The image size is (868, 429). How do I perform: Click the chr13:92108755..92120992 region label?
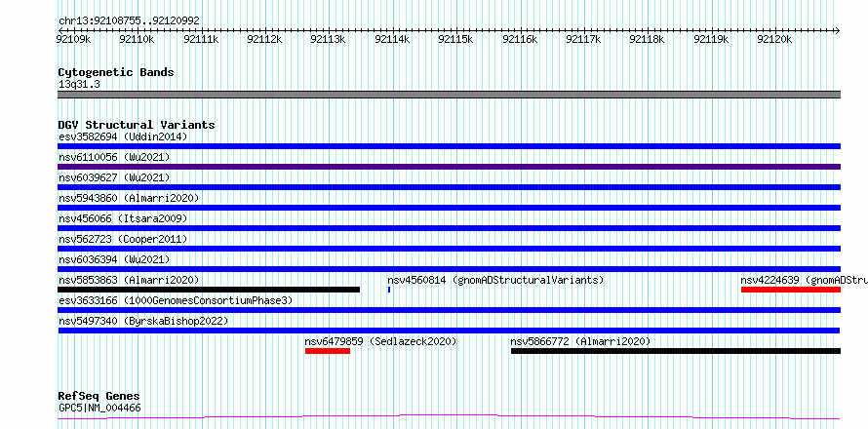click(129, 21)
